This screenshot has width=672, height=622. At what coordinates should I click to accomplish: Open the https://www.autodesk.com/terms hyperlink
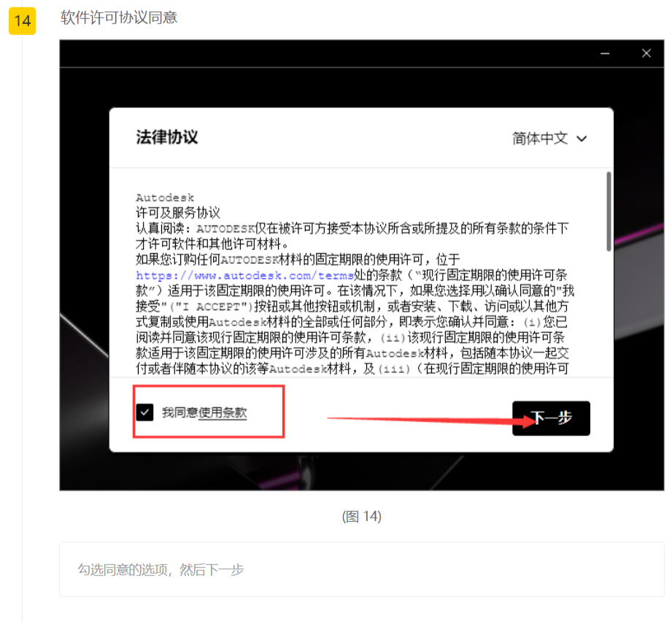(x=244, y=275)
